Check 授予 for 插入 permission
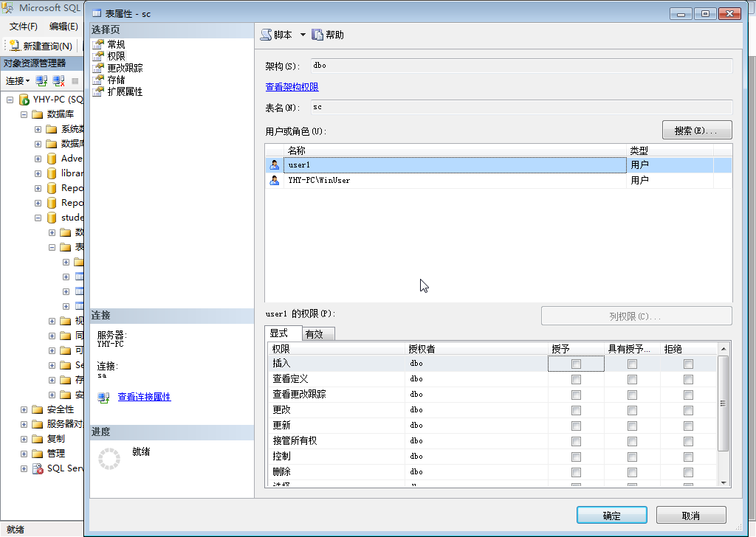Image resolution: width=756 pixels, height=537 pixels. click(576, 364)
